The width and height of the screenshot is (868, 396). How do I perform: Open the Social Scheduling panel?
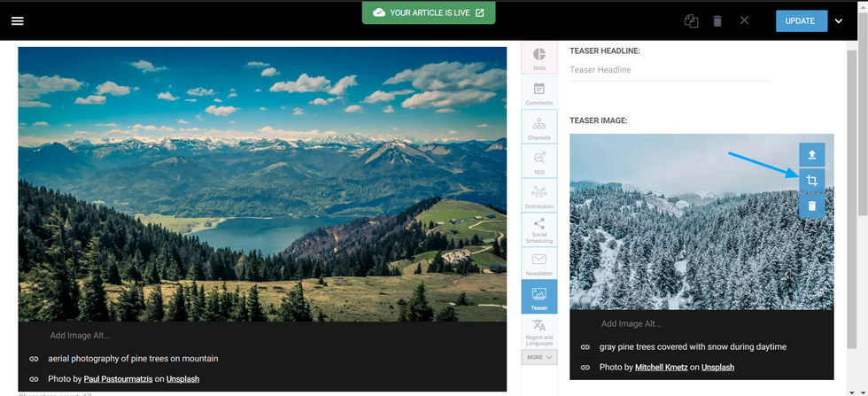point(539,230)
